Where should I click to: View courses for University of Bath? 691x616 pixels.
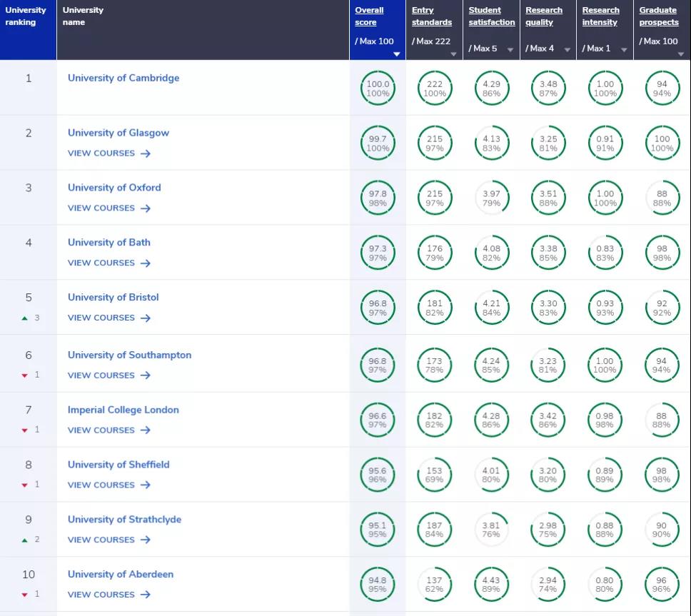(101, 263)
